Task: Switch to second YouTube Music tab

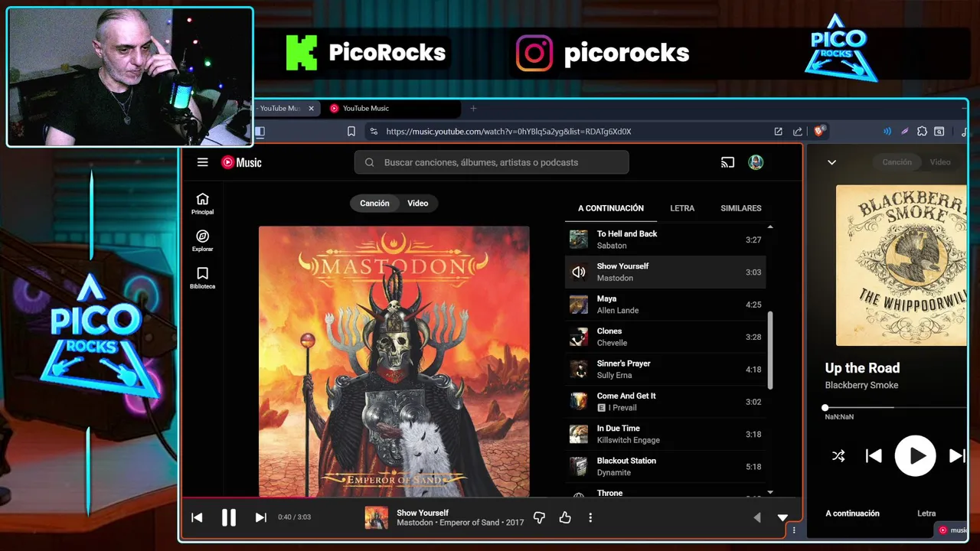Action: [392, 109]
